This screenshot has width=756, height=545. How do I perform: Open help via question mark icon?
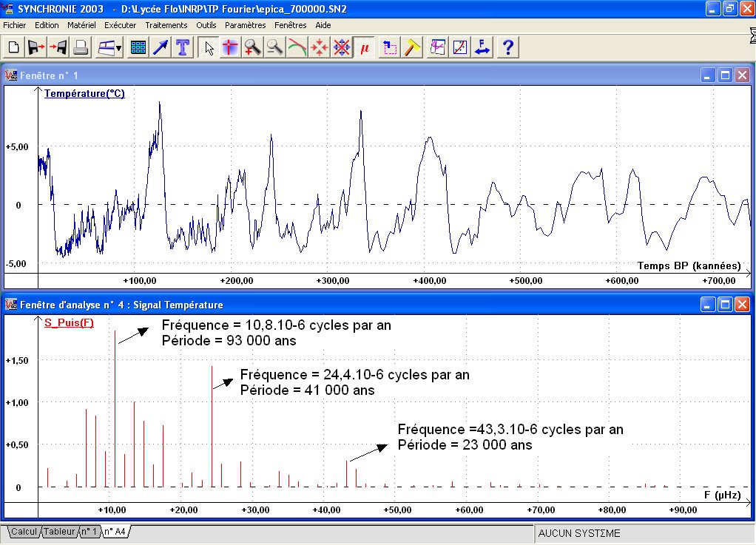(507, 47)
